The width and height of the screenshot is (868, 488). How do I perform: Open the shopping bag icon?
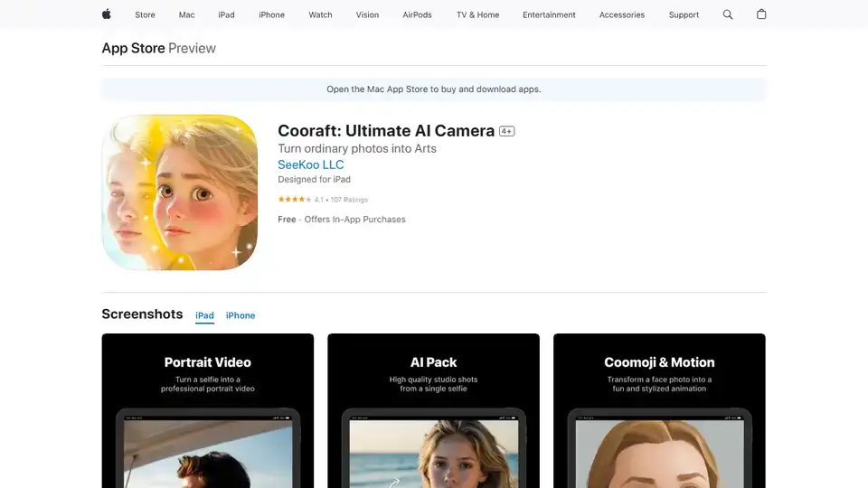coord(761,14)
